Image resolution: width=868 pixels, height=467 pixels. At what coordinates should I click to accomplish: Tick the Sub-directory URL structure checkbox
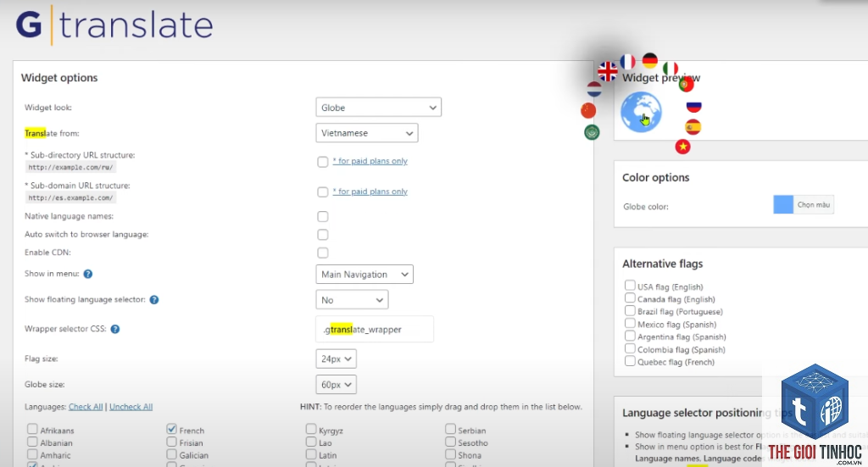(323, 162)
